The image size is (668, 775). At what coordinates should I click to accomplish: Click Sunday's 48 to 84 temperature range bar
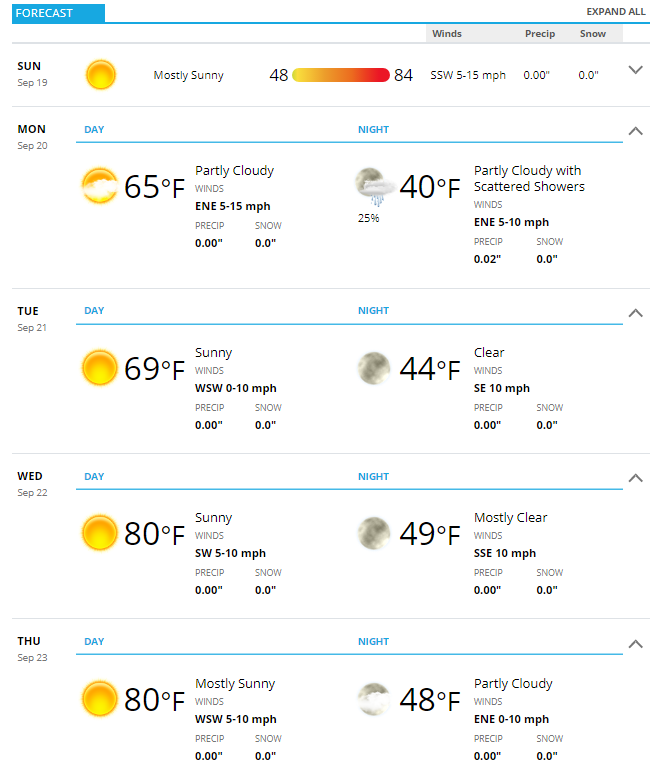(341, 75)
